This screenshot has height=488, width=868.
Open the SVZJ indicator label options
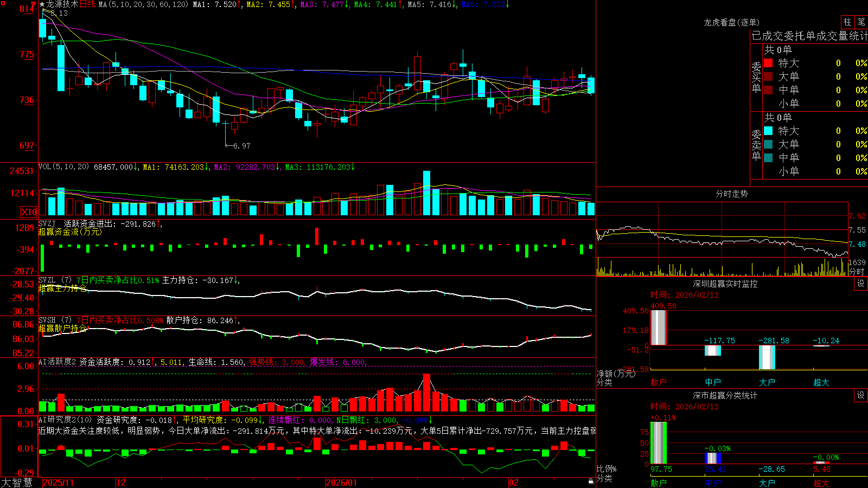click(47, 223)
